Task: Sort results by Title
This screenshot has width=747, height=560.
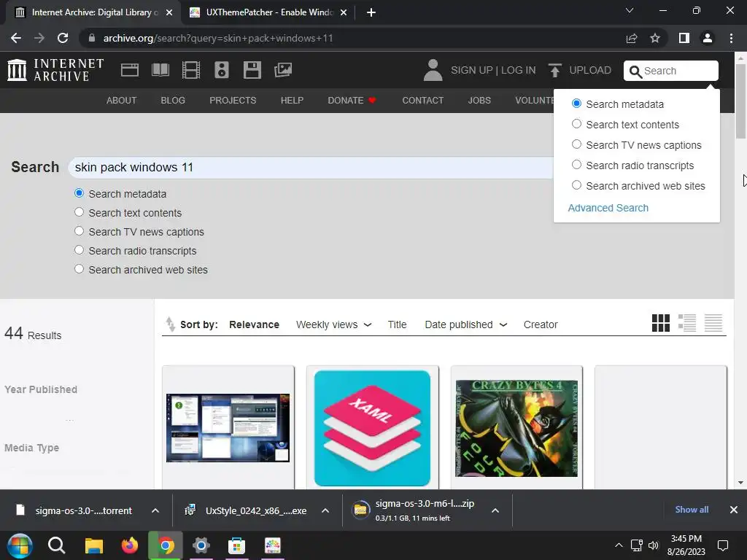Action: coord(397,324)
